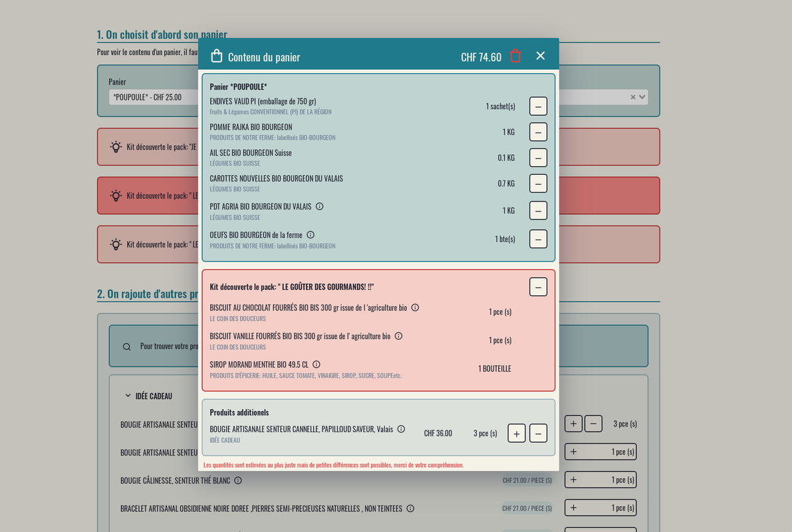The height and width of the screenshot is (532, 792).
Task: Remove POMME RAJKA BIO BOURGEON from basket
Action: coord(538,132)
